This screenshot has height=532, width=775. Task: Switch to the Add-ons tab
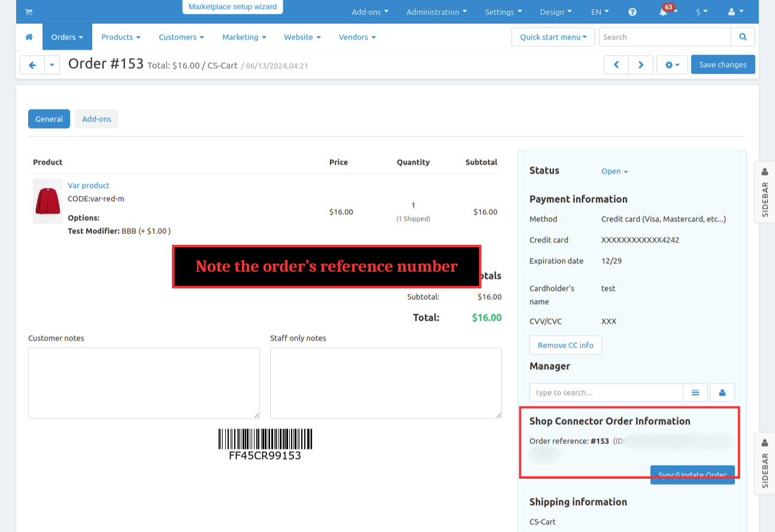(x=96, y=119)
